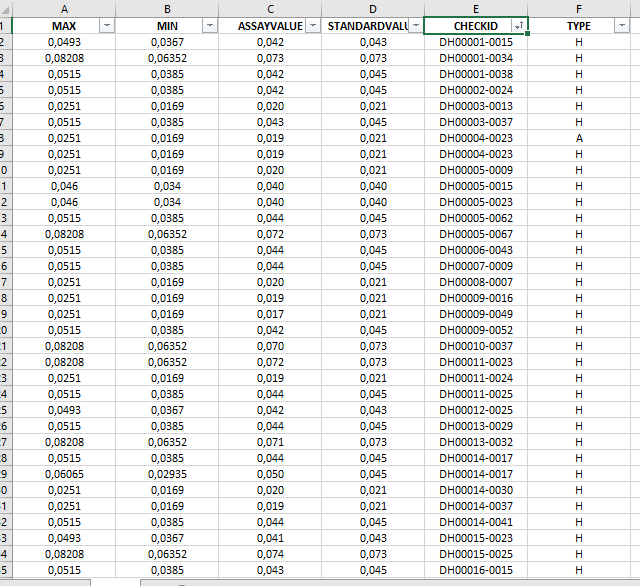Select cell DH00013-0029
The width and height of the screenshot is (640, 586).
[x=476, y=426]
